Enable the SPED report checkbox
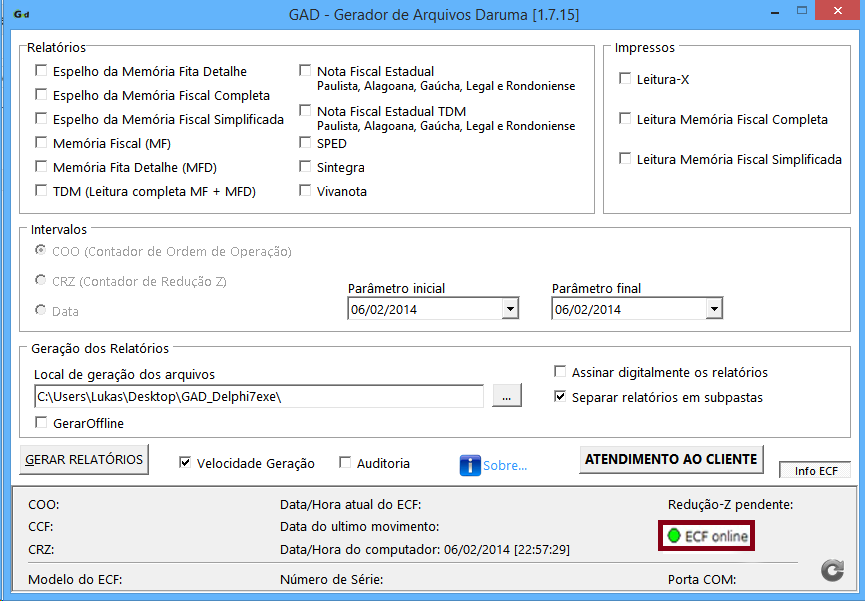Viewport: 865px width, 601px height. 305,143
